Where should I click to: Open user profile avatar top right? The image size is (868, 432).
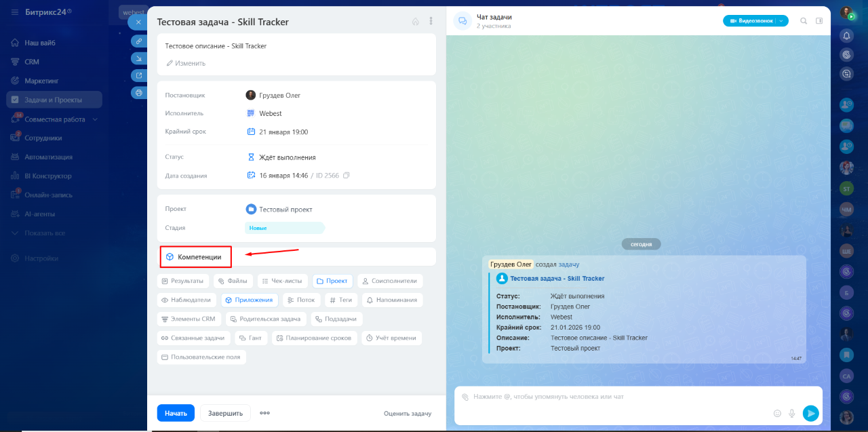(x=846, y=13)
